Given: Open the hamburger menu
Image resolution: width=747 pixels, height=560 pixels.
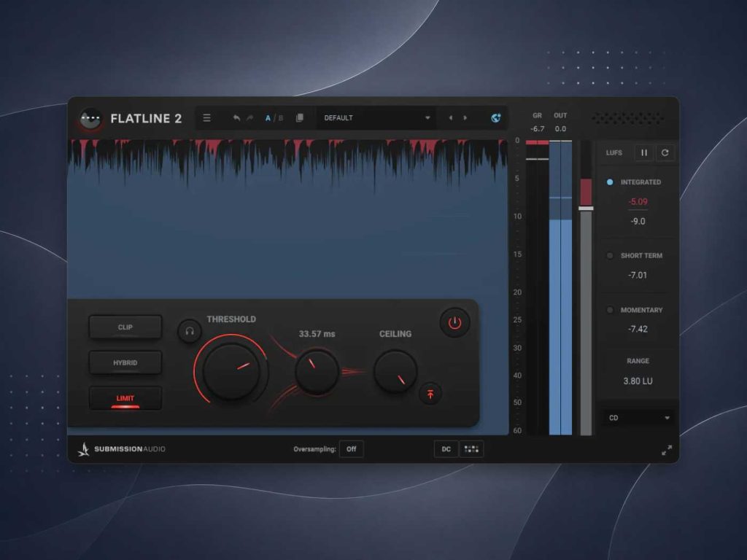Looking at the screenshot, I should (206, 117).
